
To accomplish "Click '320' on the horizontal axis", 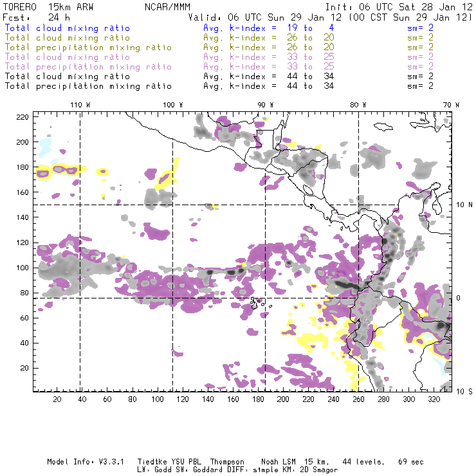I will 434,399.
